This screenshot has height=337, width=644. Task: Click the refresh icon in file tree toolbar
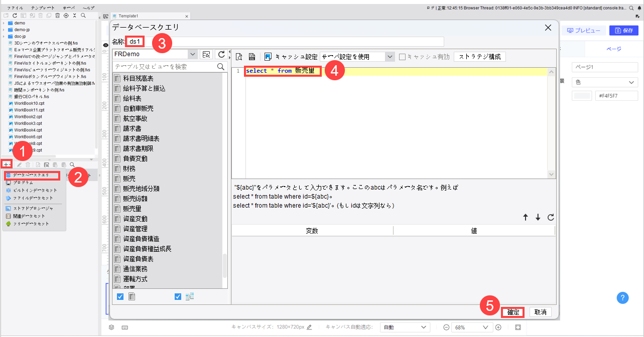(15, 16)
